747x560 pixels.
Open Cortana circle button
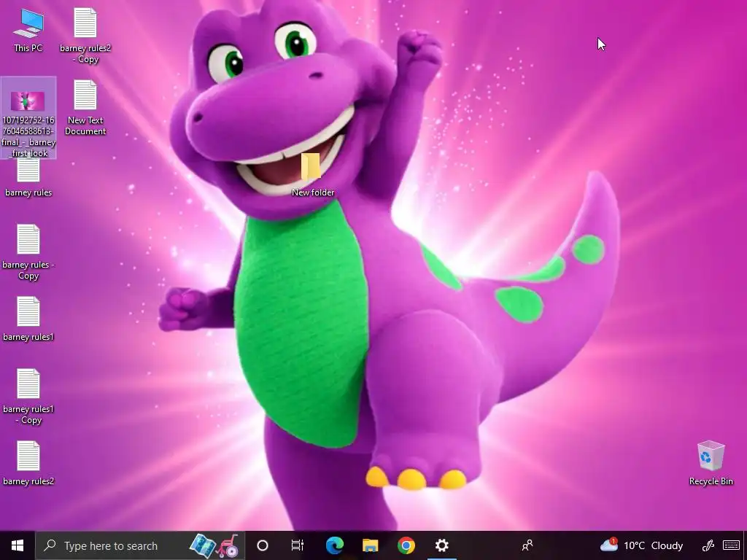coord(263,545)
